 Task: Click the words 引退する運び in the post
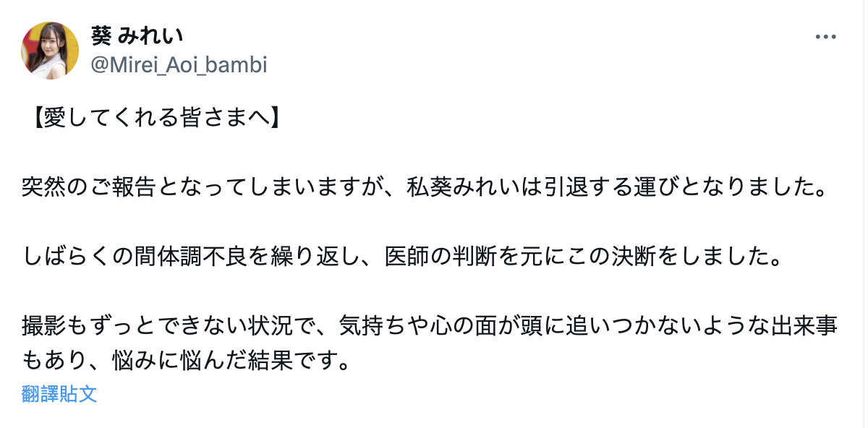pyautogui.click(x=602, y=188)
